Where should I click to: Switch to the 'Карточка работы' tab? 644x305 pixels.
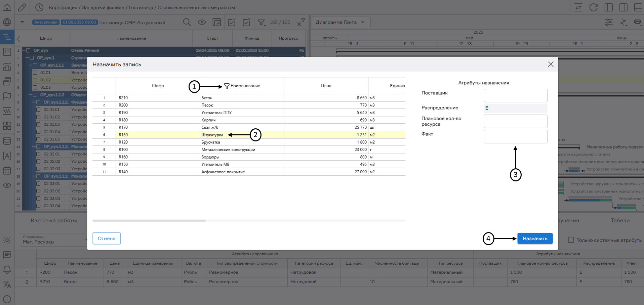tap(54, 220)
